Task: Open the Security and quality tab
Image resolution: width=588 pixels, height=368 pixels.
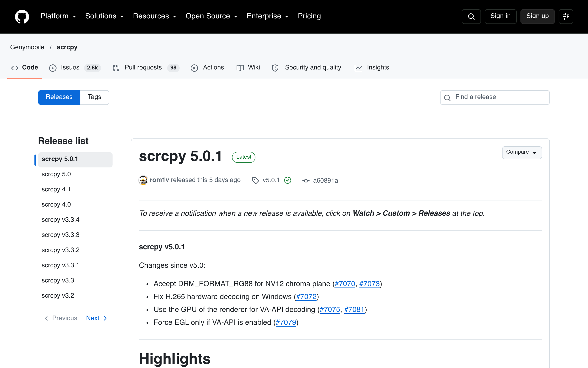Action: tap(306, 68)
